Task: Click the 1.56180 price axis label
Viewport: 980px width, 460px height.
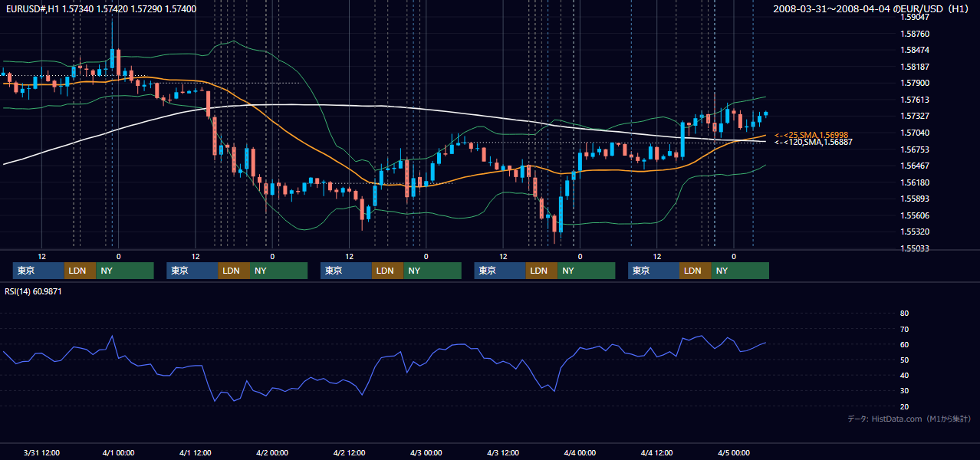Action: point(915,182)
